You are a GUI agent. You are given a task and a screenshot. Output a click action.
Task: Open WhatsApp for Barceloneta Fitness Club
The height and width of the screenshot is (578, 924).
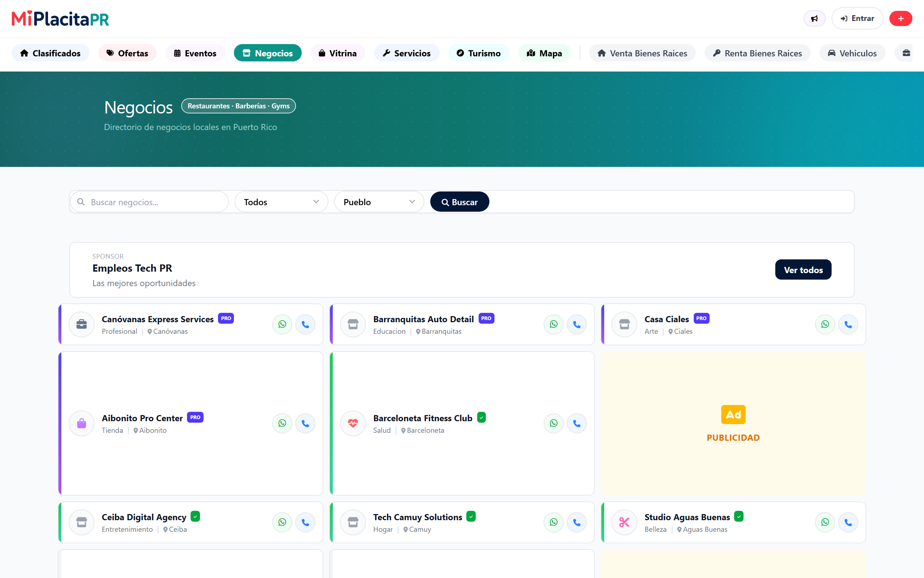[554, 423]
